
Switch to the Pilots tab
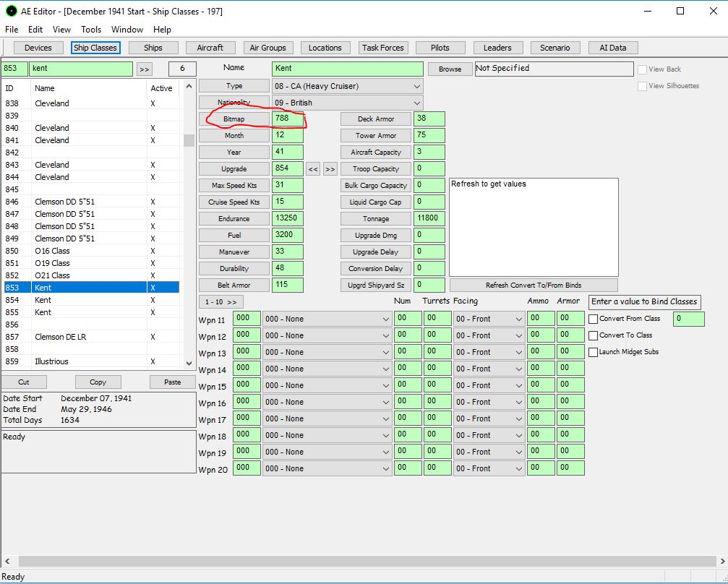point(440,48)
